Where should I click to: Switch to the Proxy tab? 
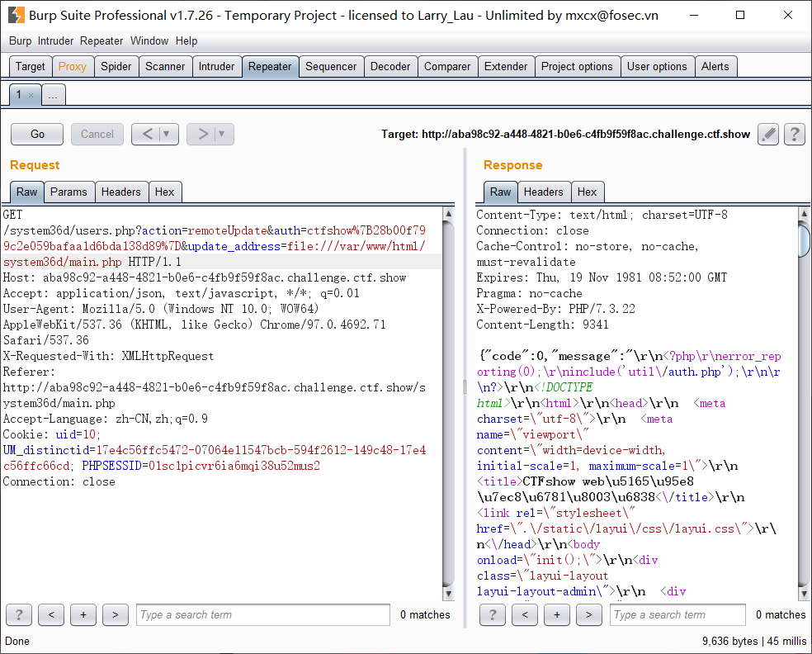point(73,67)
